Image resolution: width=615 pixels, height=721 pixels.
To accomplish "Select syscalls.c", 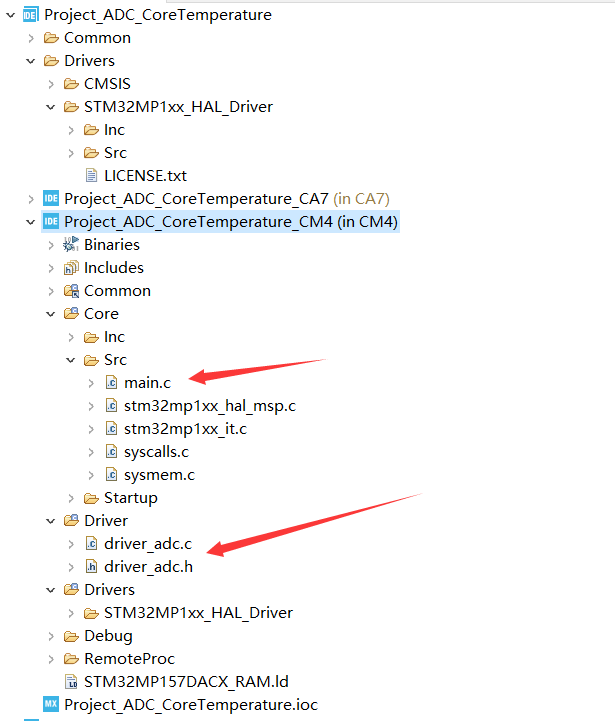I will pos(156,452).
